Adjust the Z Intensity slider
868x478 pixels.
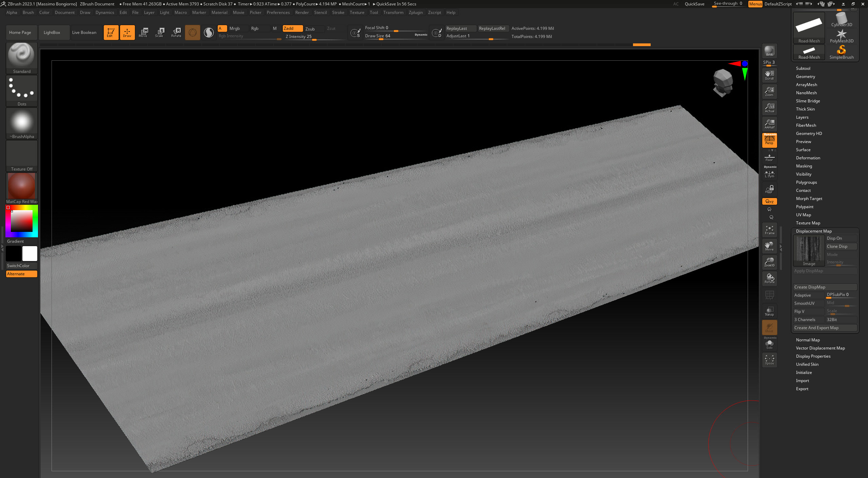click(x=314, y=37)
